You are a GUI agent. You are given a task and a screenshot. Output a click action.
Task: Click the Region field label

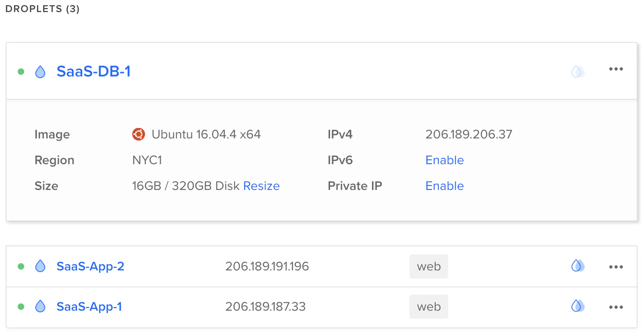[54, 160]
